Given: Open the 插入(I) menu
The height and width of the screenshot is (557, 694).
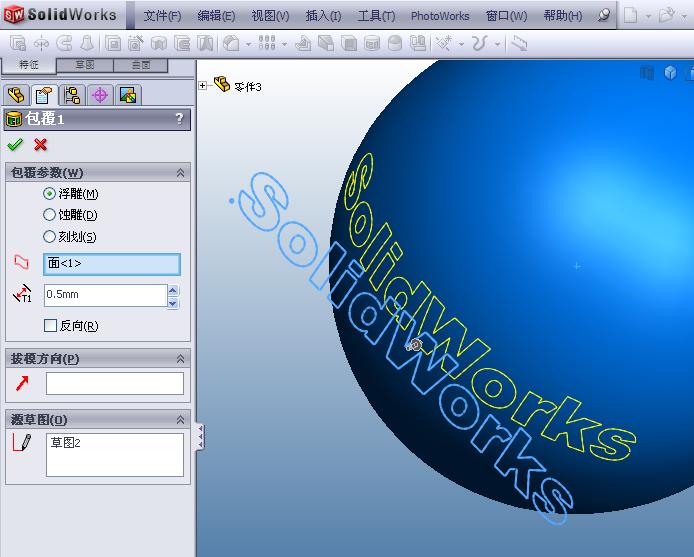Looking at the screenshot, I should click(324, 16).
